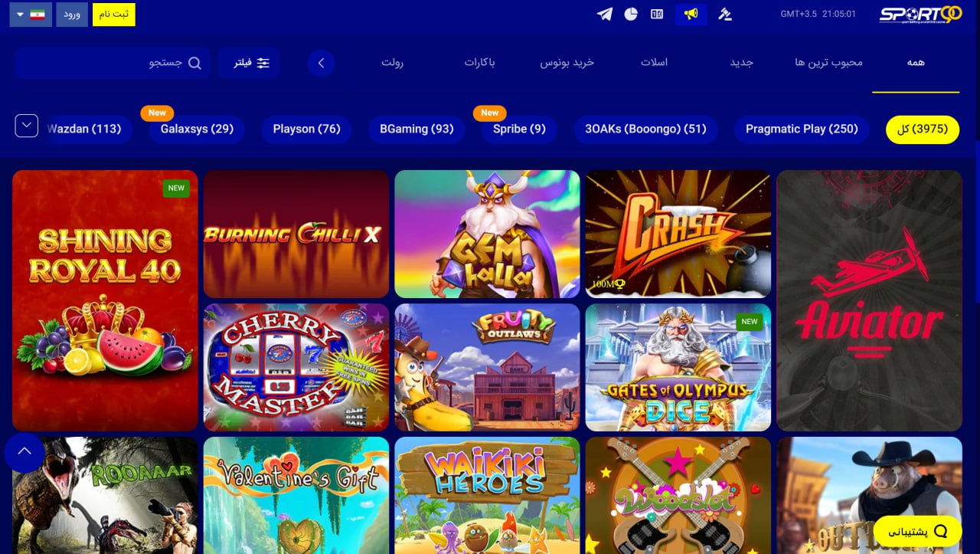Image resolution: width=980 pixels, height=554 pixels.
Task: Click the yellow ثبت نام button
Action: (x=114, y=15)
